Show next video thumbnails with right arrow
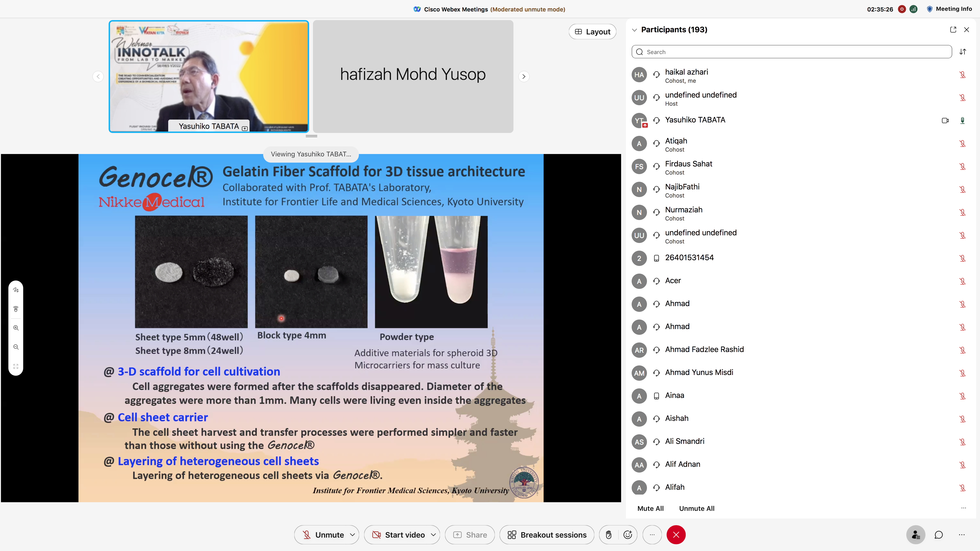 click(x=524, y=77)
